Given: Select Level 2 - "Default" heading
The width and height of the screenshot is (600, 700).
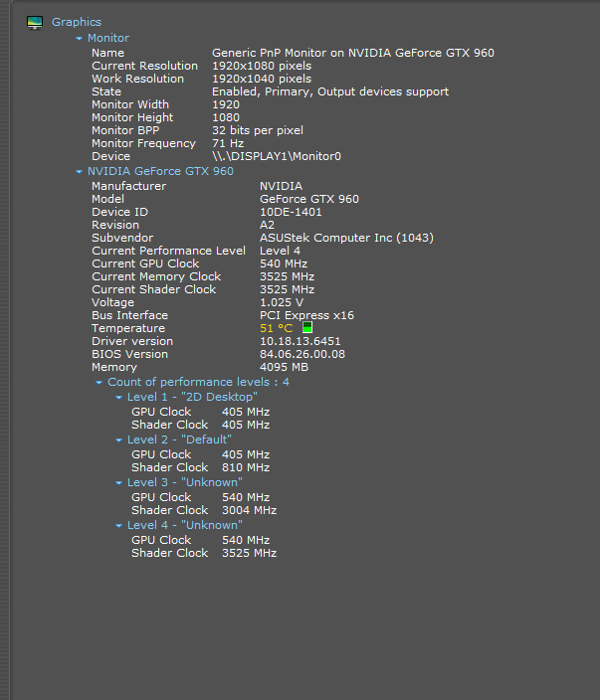Looking at the screenshot, I should pyautogui.click(x=179, y=439).
